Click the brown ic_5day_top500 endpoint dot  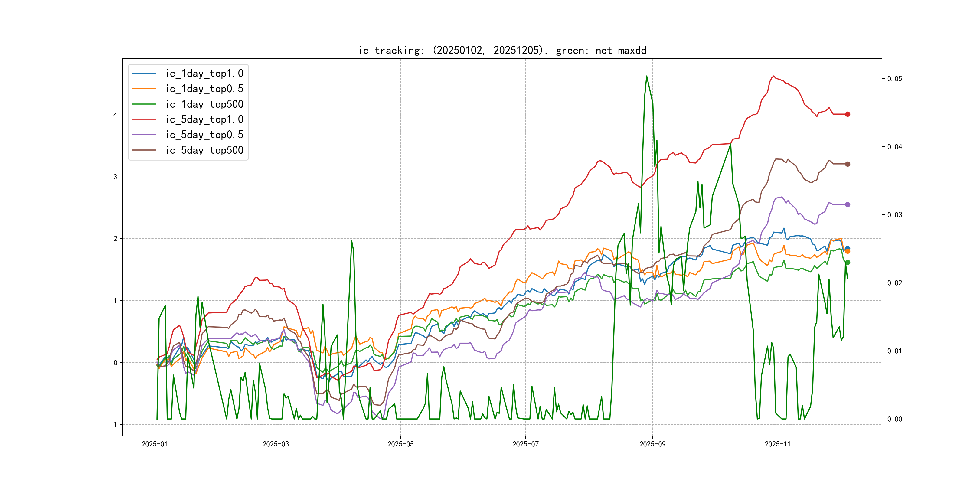[x=847, y=164]
